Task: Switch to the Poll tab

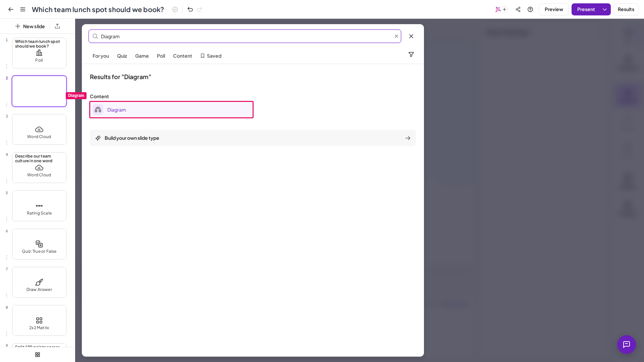Action: (x=161, y=56)
